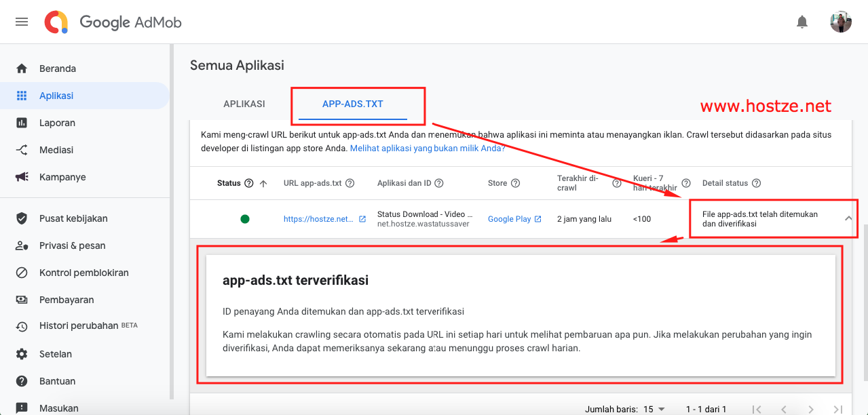The image size is (868, 415).
Task: Click Melihat aplikasi yang bukan milik Anda link
Action: coord(428,148)
